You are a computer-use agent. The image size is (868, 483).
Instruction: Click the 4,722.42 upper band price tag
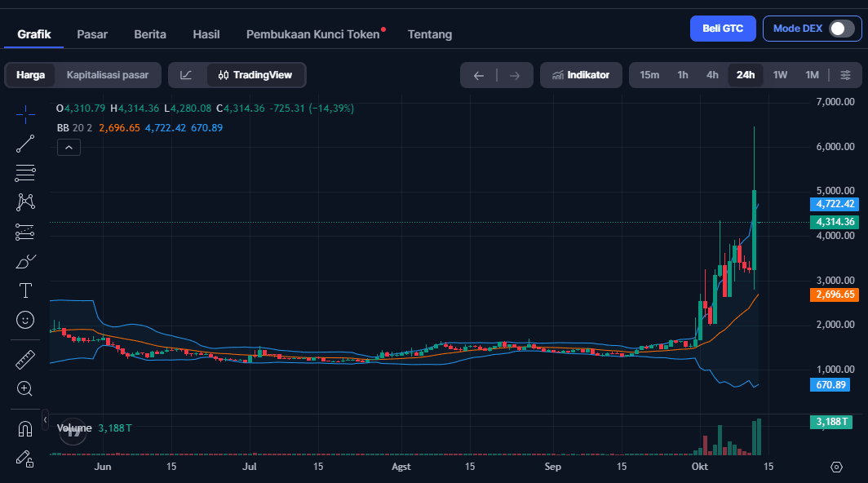[835, 204]
